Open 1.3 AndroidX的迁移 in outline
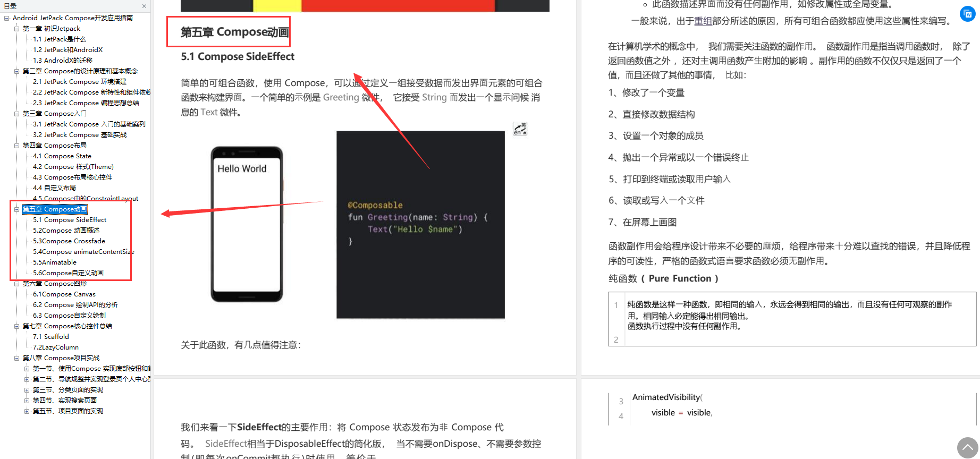980x459 pixels. (62, 61)
